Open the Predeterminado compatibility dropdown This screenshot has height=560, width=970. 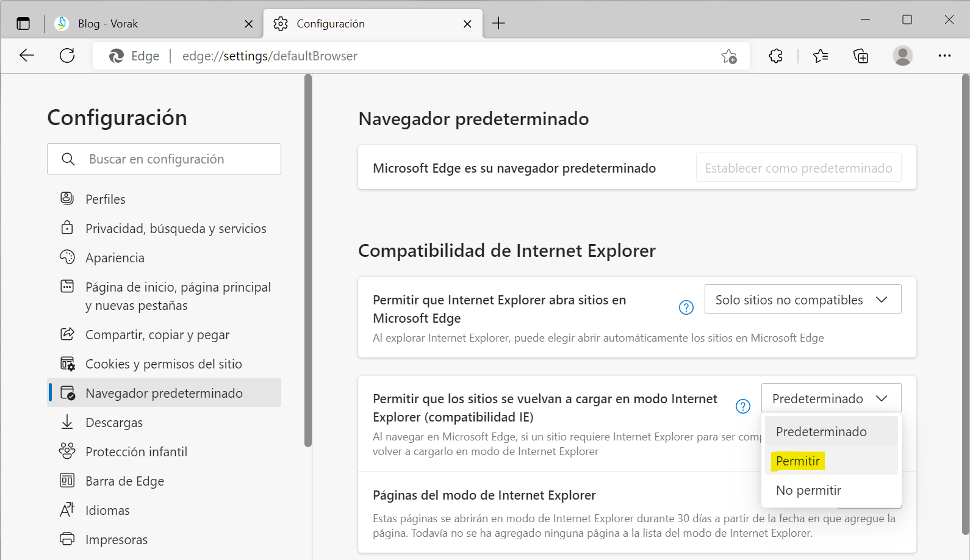click(x=831, y=398)
